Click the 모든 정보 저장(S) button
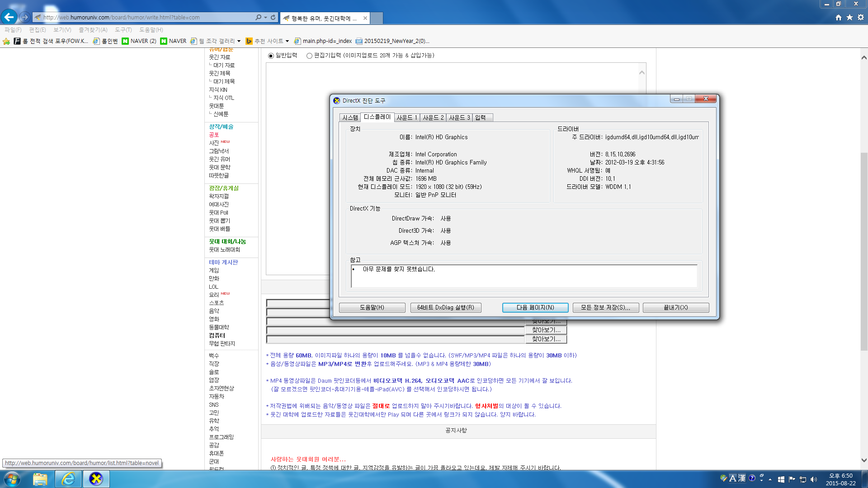The width and height of the screenshot is (868, 488). 605,307
